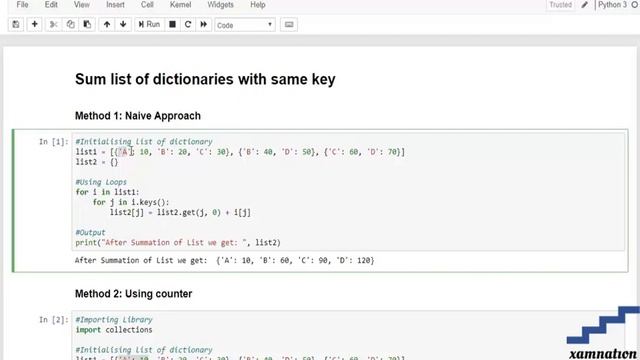Click the Trusted notebook indicator

[560, 5]
